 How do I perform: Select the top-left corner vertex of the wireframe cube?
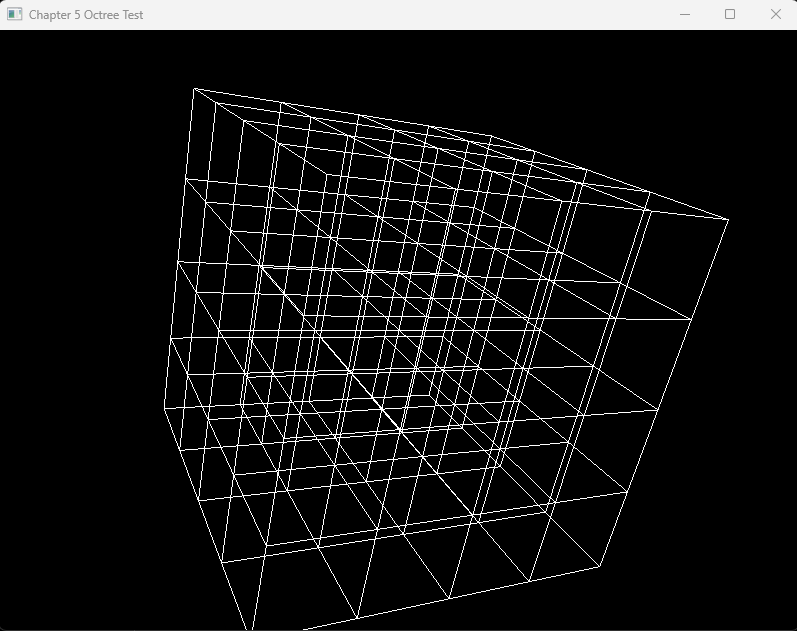(194, 88)
